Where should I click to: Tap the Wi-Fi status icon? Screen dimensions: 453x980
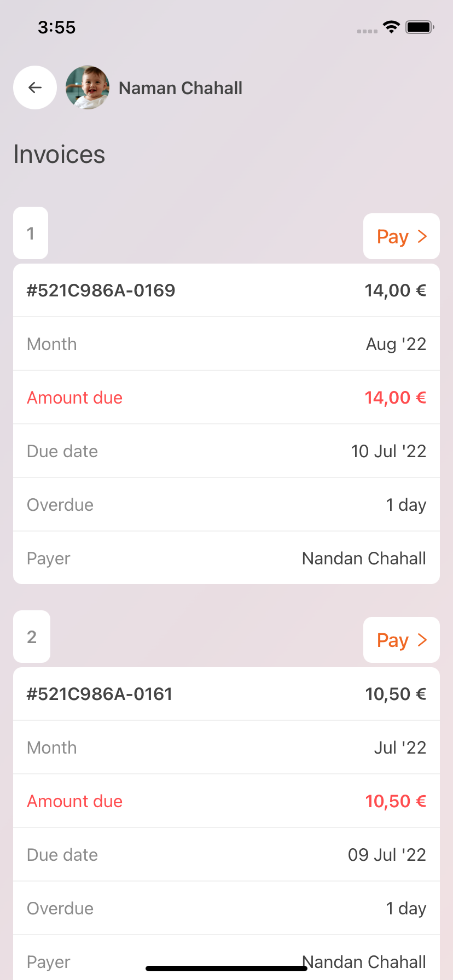tap(391, 27)
